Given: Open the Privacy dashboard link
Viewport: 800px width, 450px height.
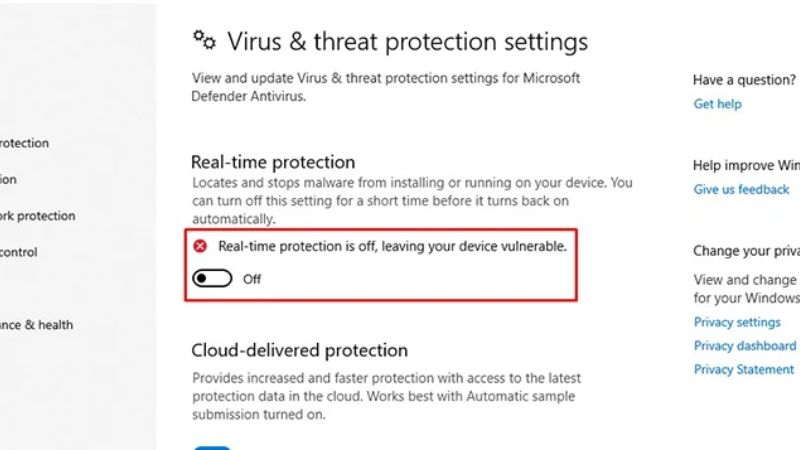Looking at the screenshot, I should [745, 345].
